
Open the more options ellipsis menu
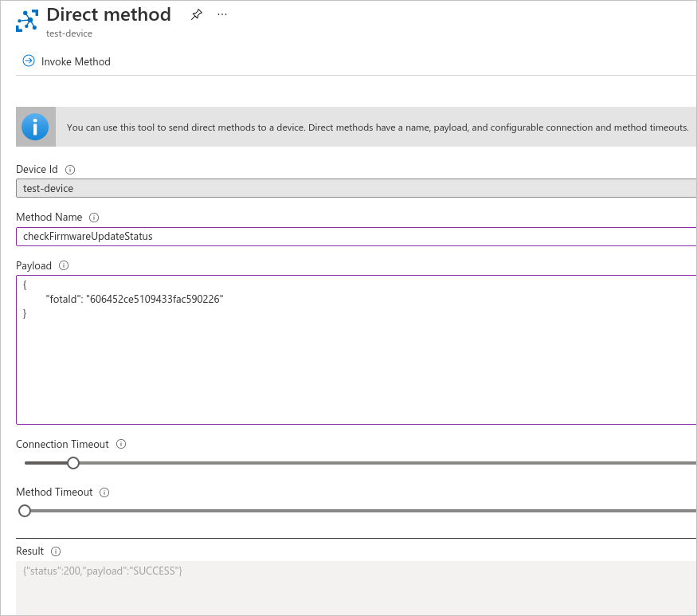pyautogui.click(x=222, y=14)
